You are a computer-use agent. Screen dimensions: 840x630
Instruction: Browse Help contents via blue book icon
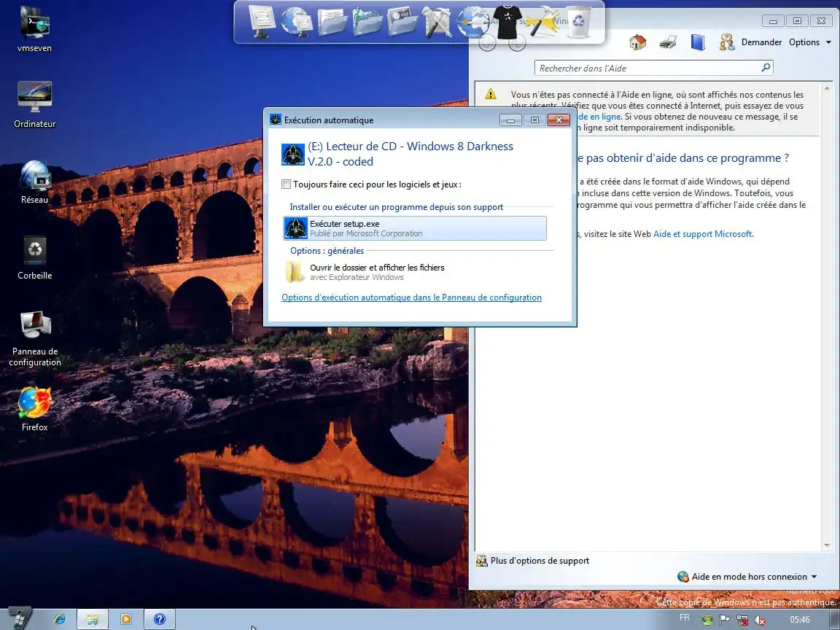coord(698,42)
